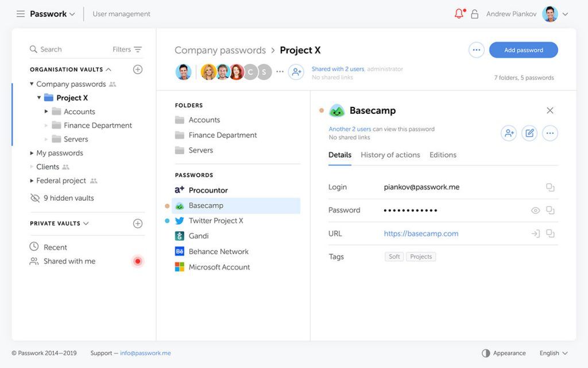Viewport: 588px width, 368px height.
Task: Expand the Federal project vault
Action: click(32, 181)
